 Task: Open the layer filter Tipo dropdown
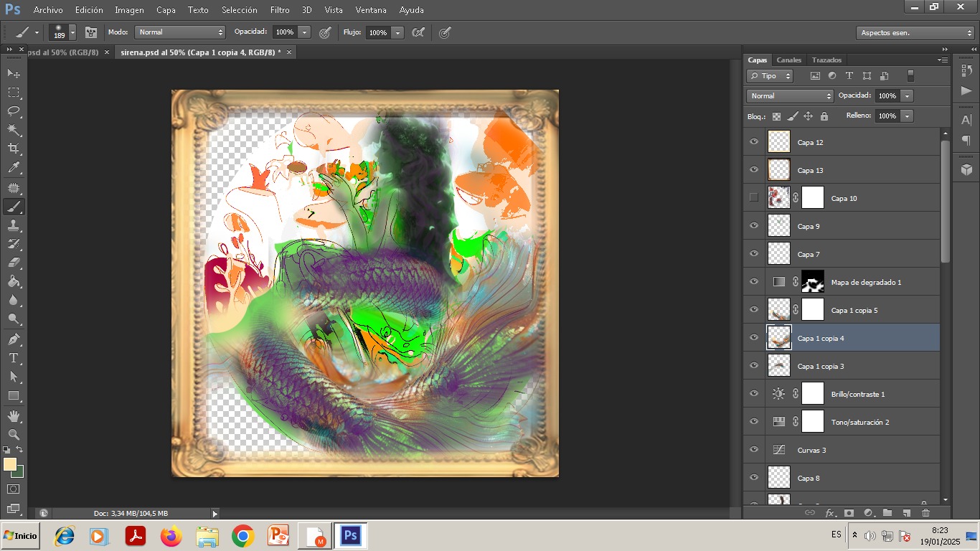pos(770,76)
